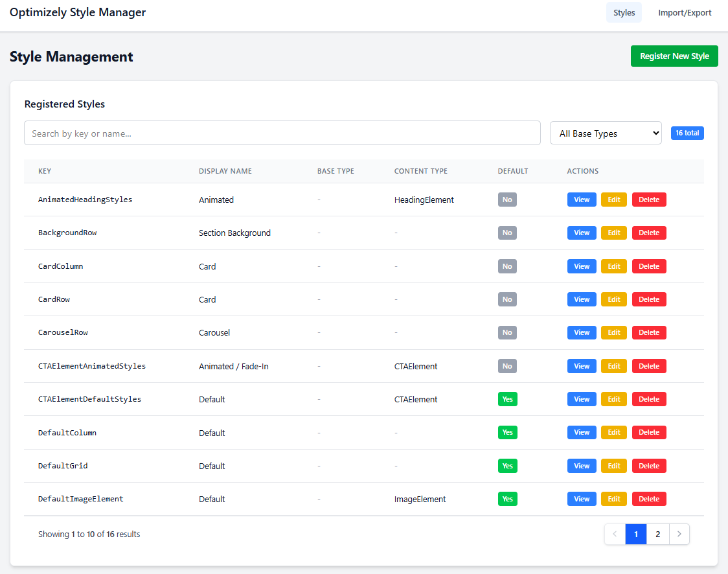The width and height of the screenshot is (728, 574).
Task: Edit the DefaultGrid style
Action: 613,466
